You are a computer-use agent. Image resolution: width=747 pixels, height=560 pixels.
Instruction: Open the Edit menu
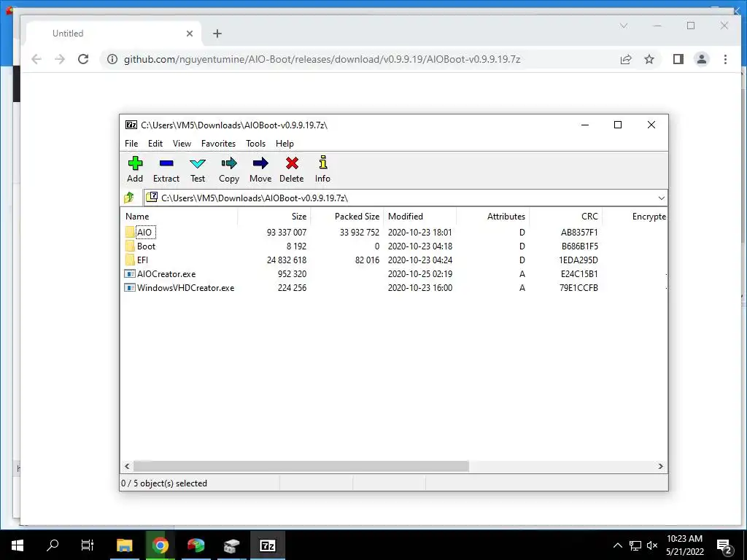pyautogui.click(x=155, y=144)
